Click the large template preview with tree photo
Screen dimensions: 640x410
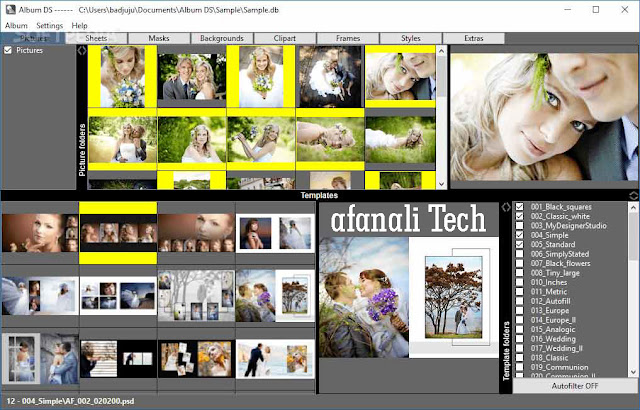[x=409, y=297]
